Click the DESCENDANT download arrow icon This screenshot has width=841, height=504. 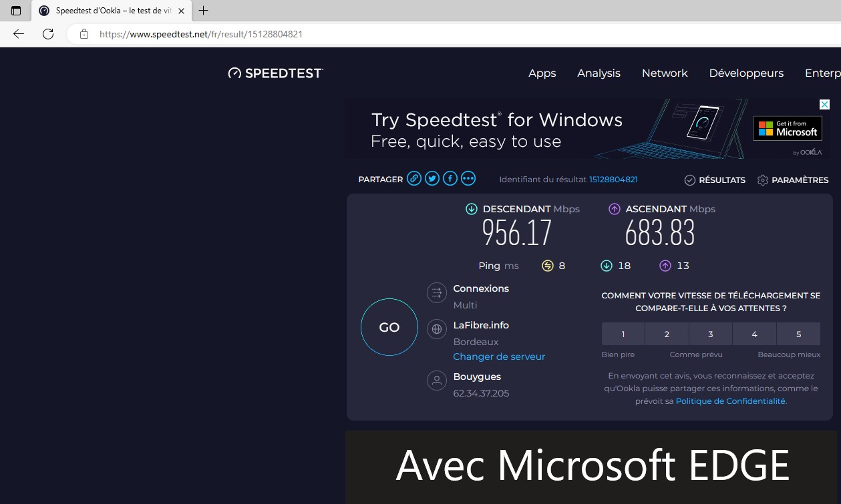tap(472, 209)
